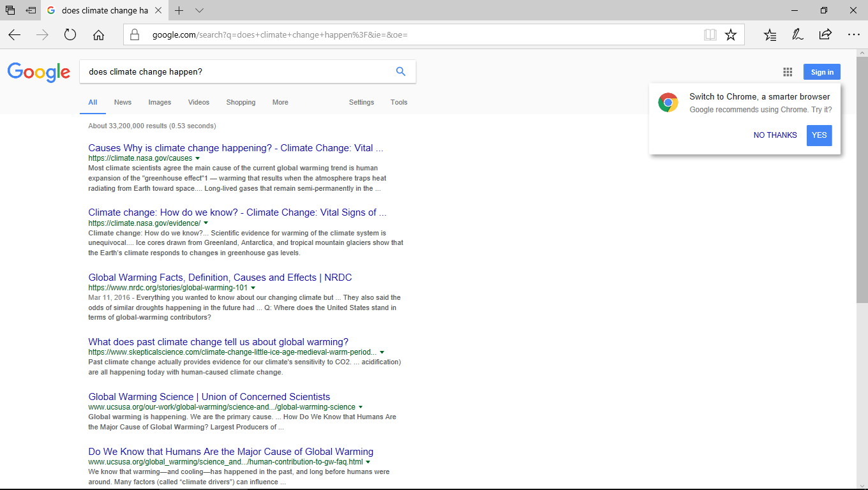This screenshot has width=868, height=490.
Task: Expand options arrow beside human-contribution-to-gw-faq URL
Action: click(x=369, y=462)
